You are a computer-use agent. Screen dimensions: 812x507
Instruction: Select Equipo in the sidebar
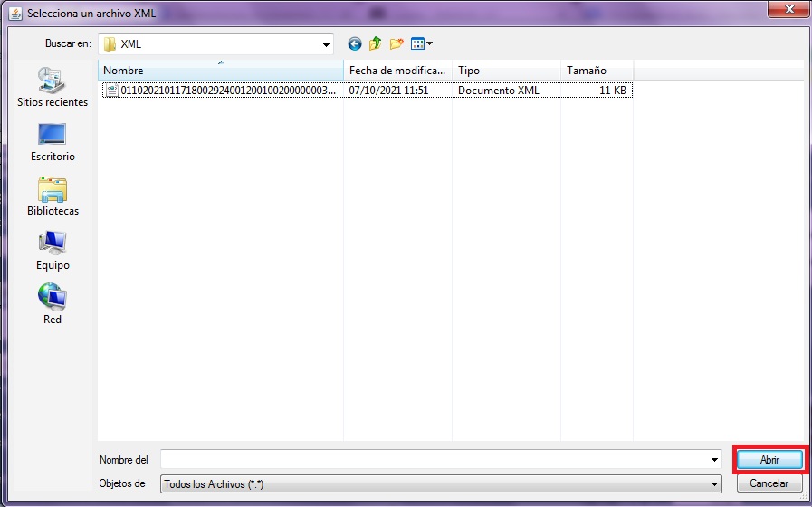pyautogui.click(x=53, y=250)
